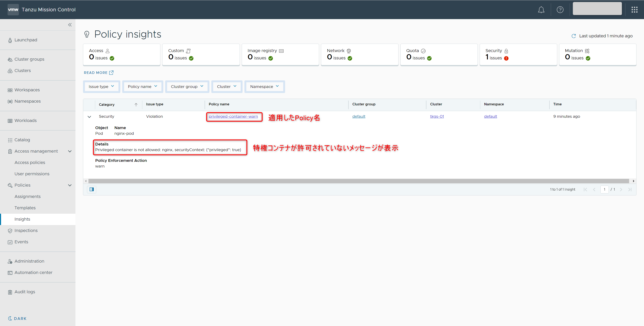Go to Inspections in the sidebar
The width and height of the screenshot is (644, 326).
(x=26, y=230)
